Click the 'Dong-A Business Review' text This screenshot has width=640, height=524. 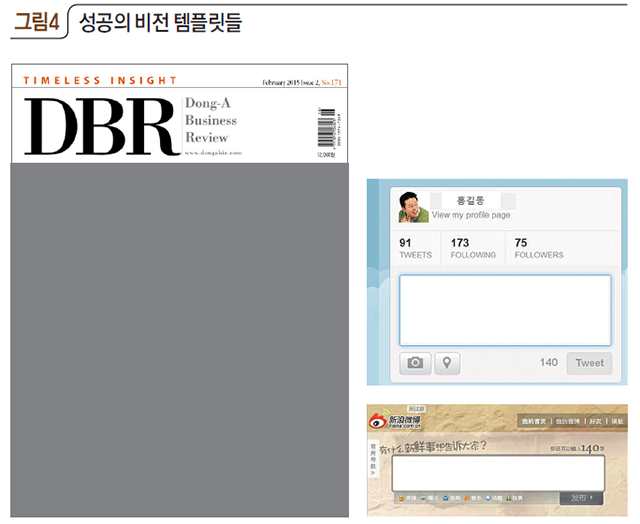pyautogui.click(x=211, y=120)
